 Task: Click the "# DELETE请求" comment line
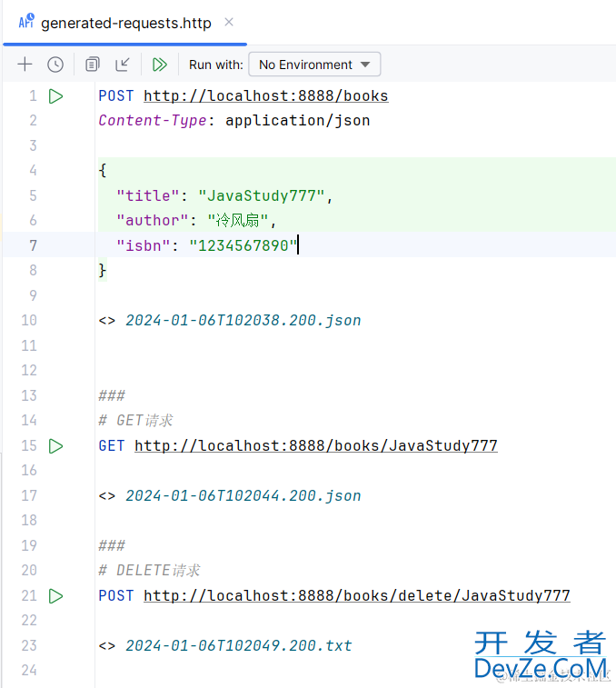(x=149, y=571)
